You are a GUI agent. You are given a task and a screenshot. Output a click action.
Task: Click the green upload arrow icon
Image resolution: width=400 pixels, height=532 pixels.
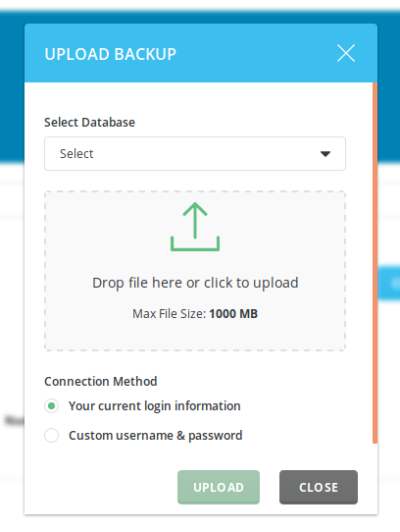195,227
